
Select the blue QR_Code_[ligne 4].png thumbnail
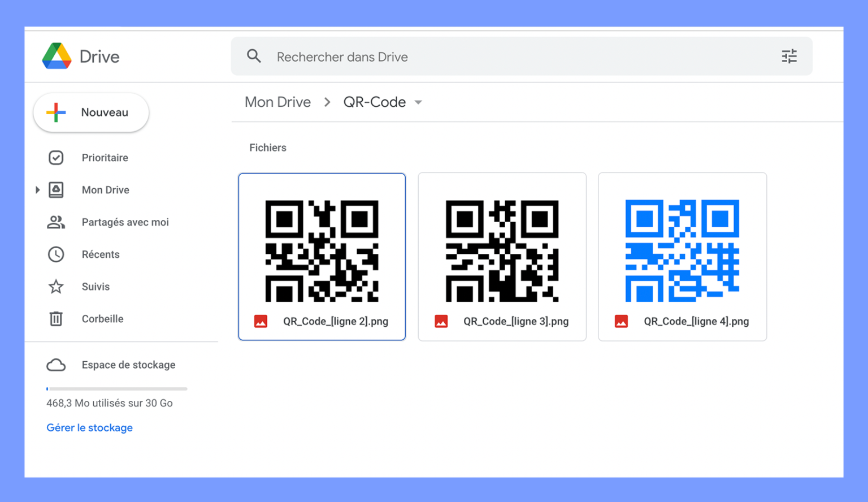click(682, 250)
